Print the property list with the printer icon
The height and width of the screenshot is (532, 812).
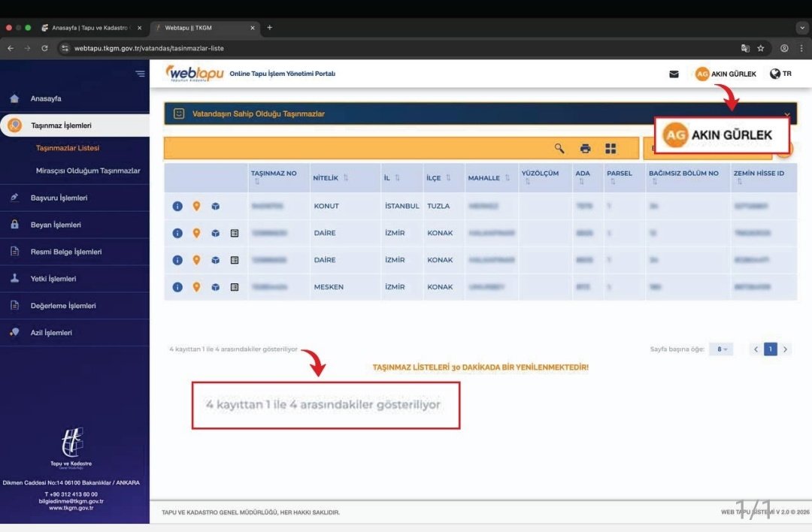tap(585, 149)
